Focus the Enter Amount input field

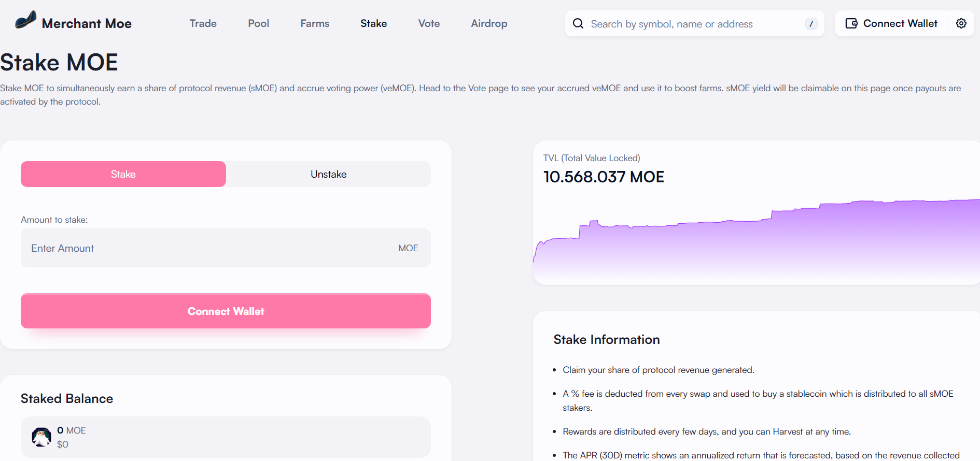(207, 248)
